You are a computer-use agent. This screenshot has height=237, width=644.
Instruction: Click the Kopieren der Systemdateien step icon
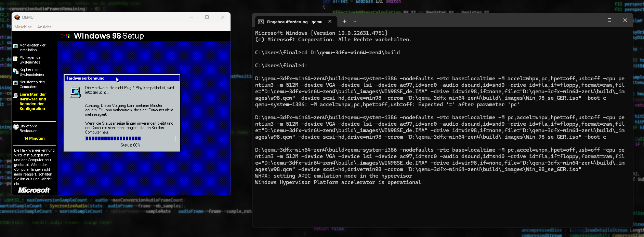[x=15, y=71]
